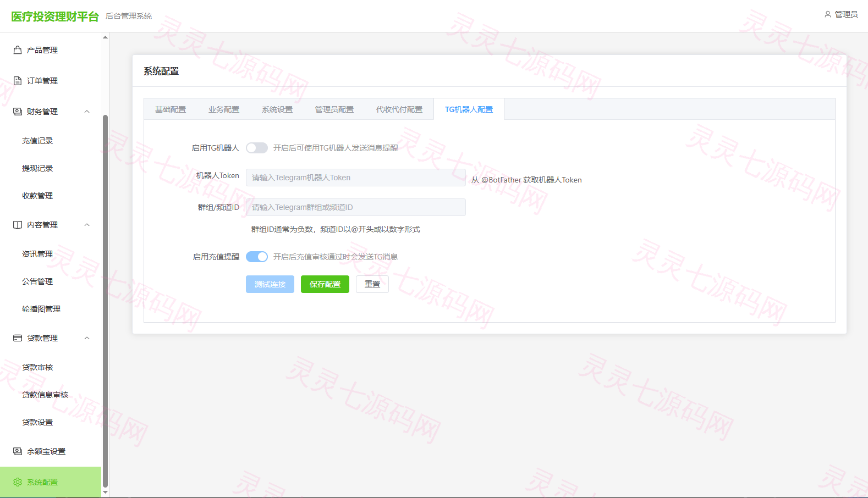Open 收款管理 in the sidebar
The image size is (868, 498).
(x=37, y=196)
